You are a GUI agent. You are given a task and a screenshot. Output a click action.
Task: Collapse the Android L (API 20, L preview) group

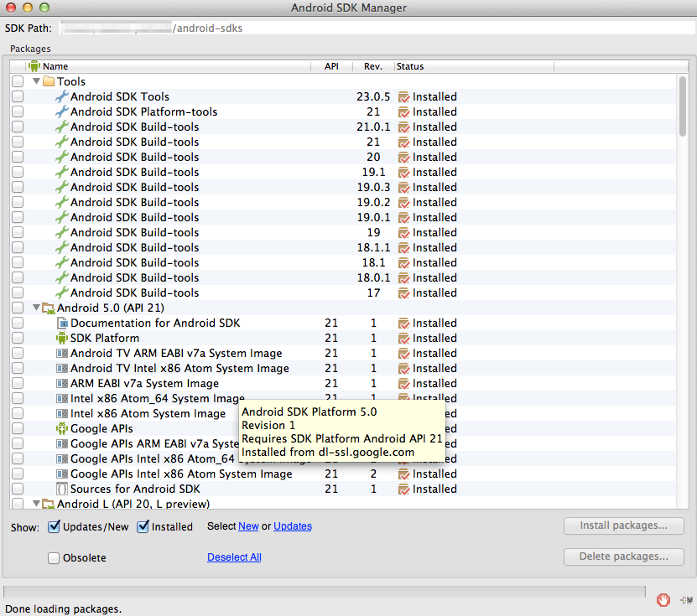coord(36,504)
